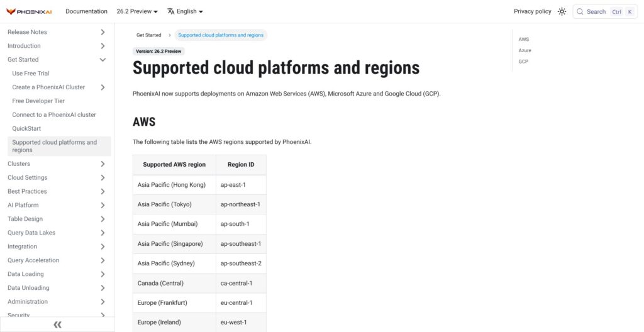
Task: Click the ap-south-1 region ID cell
Action: tap(241, 224)
